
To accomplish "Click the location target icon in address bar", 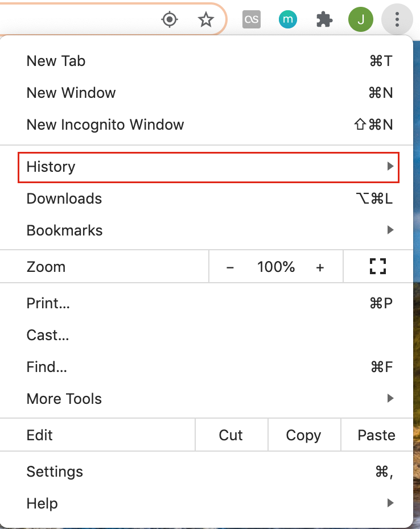I will (170, 19).
